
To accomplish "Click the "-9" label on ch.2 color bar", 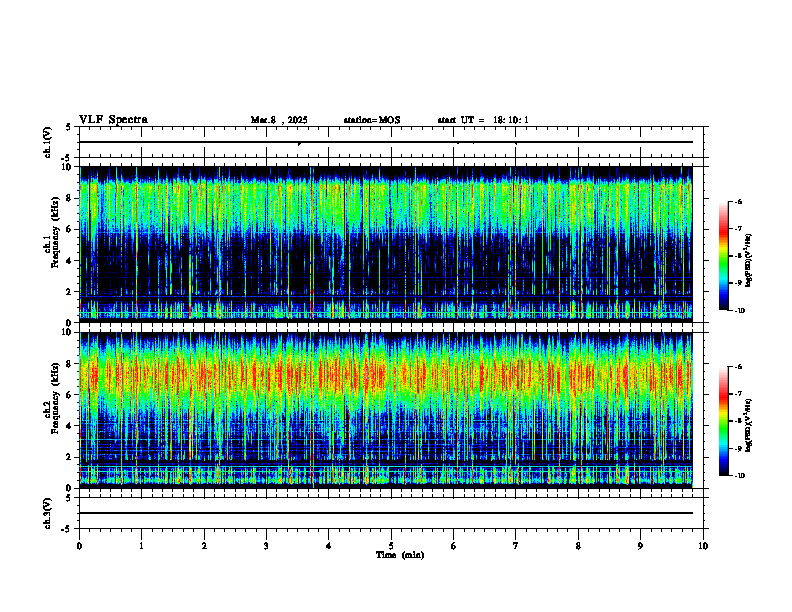I will coord(738,448).
